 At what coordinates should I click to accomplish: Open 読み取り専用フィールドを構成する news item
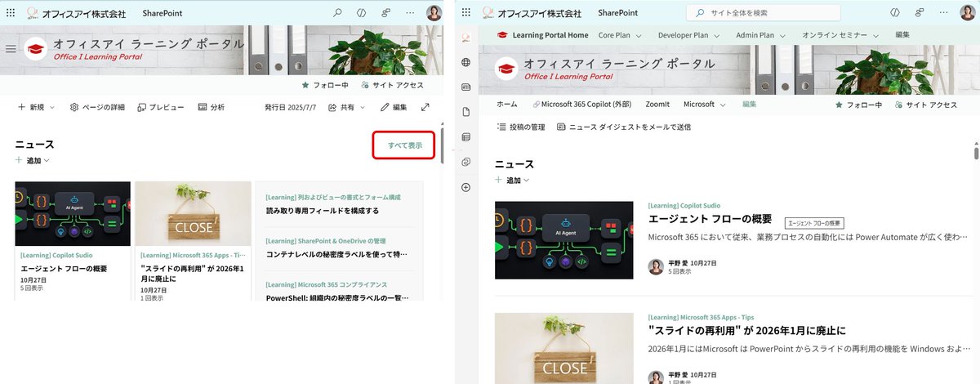click(x=323, y=211)
